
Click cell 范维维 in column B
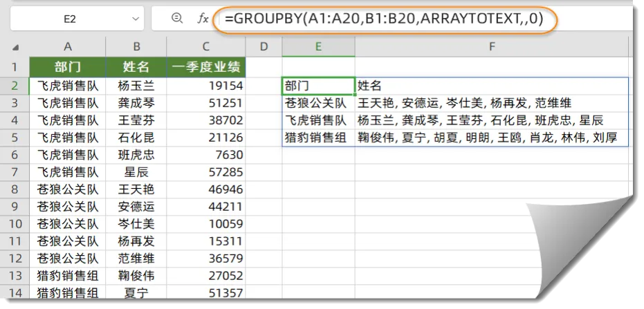[136, 258]
